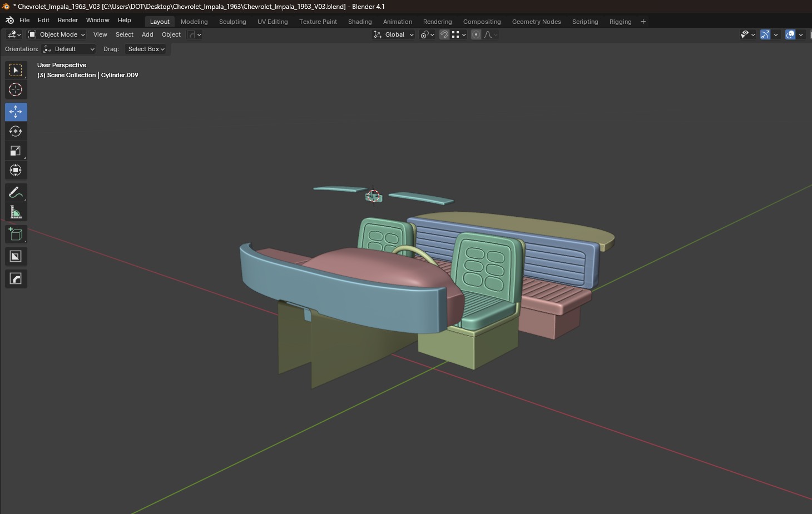This screenshot has width=812, height=514.
Task: Open the selectability and visibility dropdown
Action: tap(748, 34)
